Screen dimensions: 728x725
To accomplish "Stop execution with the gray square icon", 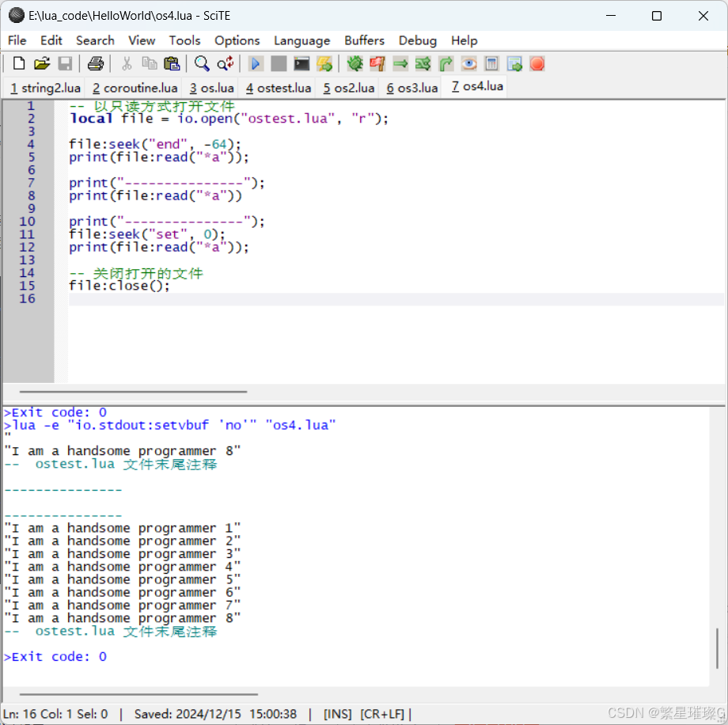I will [x=279, y=63].
